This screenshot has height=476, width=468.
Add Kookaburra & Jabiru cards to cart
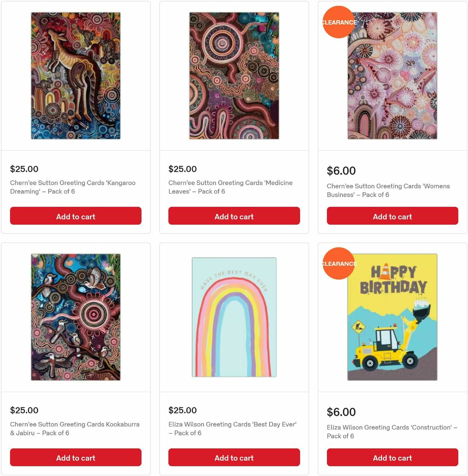[76, 457]
